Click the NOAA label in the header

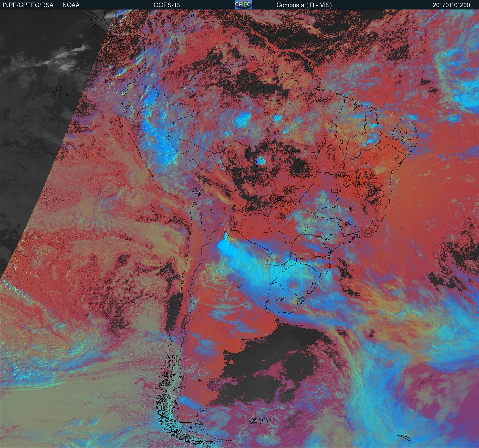coord(71,5)
